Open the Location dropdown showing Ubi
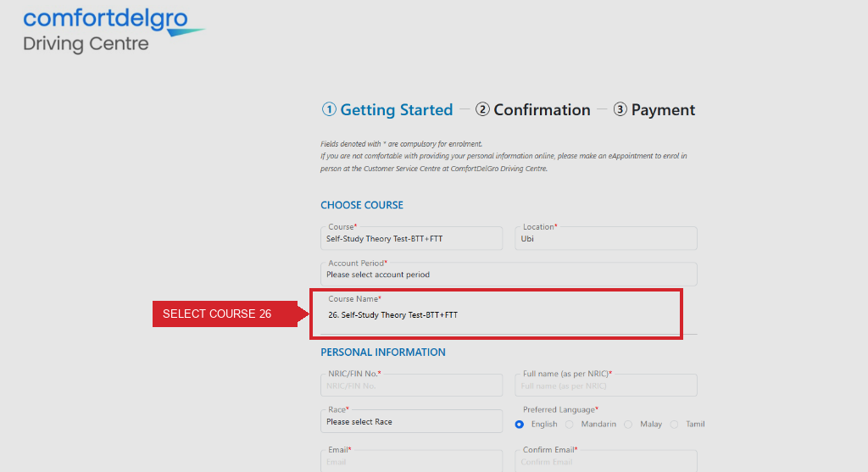Screen dimensions: 868x472 point(605,238)
